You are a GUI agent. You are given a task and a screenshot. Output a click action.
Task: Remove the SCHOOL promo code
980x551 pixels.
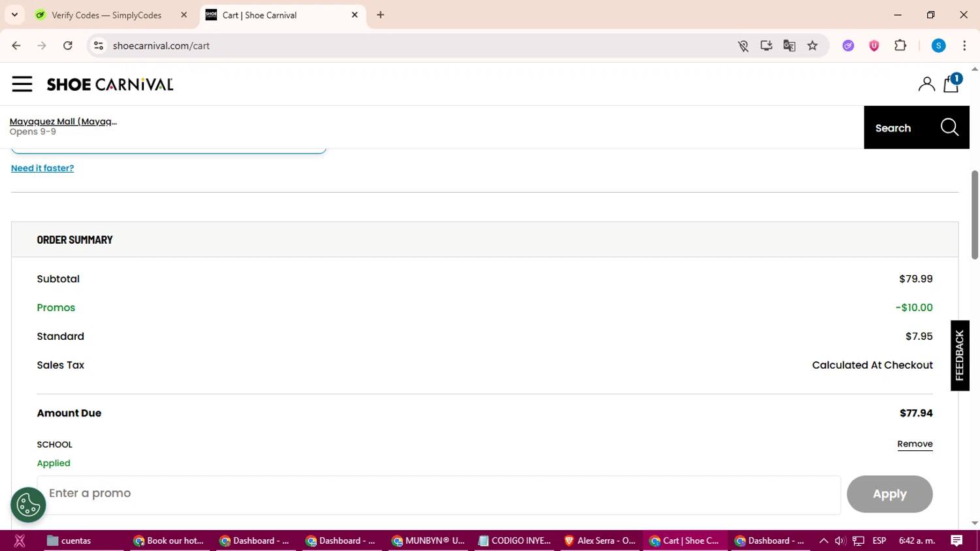[915, 444]
